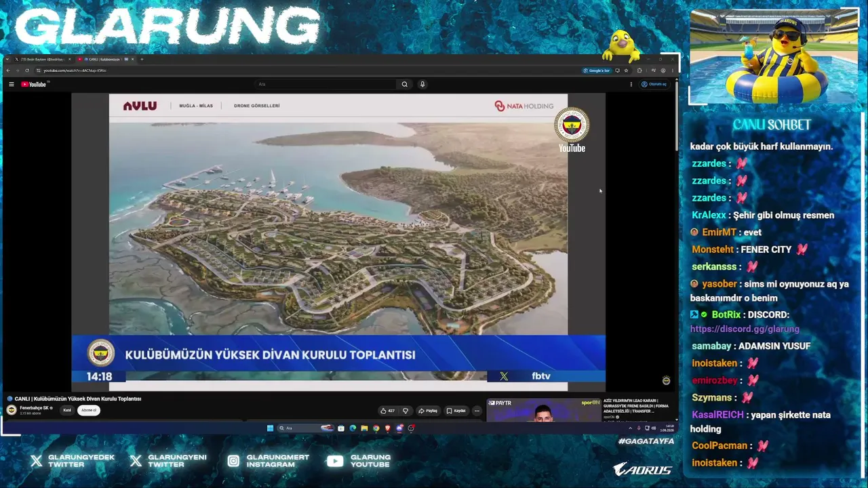This screenshot has width=868, height=488.
Task: Click chat username Monsteht
Action: (x=713, y=249)
